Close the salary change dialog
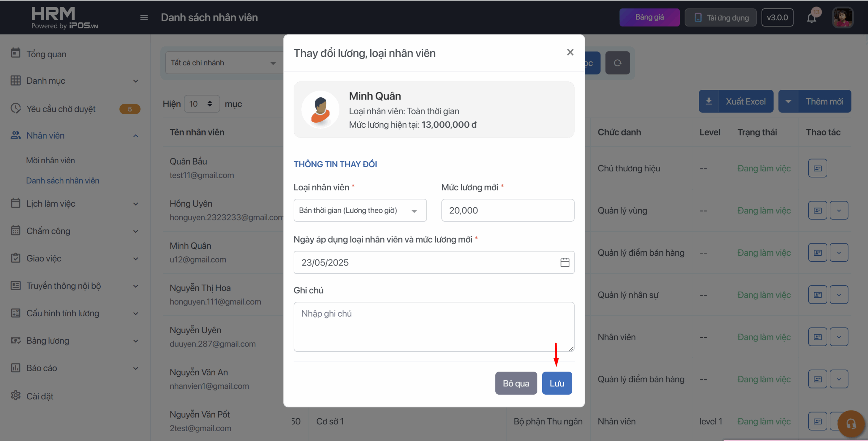868x441 pixels. point(570,52)
